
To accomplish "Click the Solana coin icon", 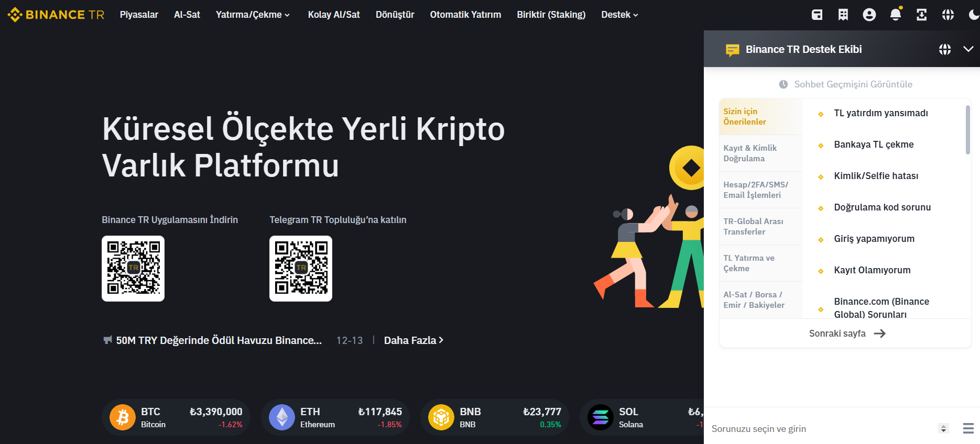I will (601, 417).
